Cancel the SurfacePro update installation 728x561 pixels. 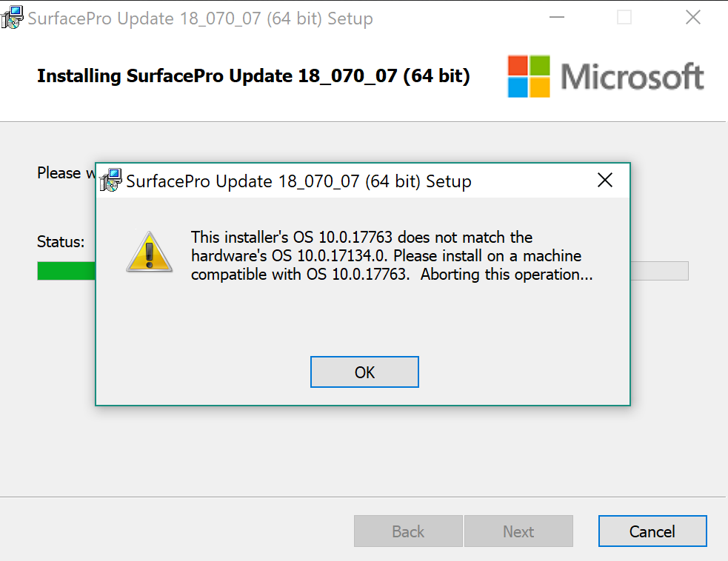click(652, 531)
